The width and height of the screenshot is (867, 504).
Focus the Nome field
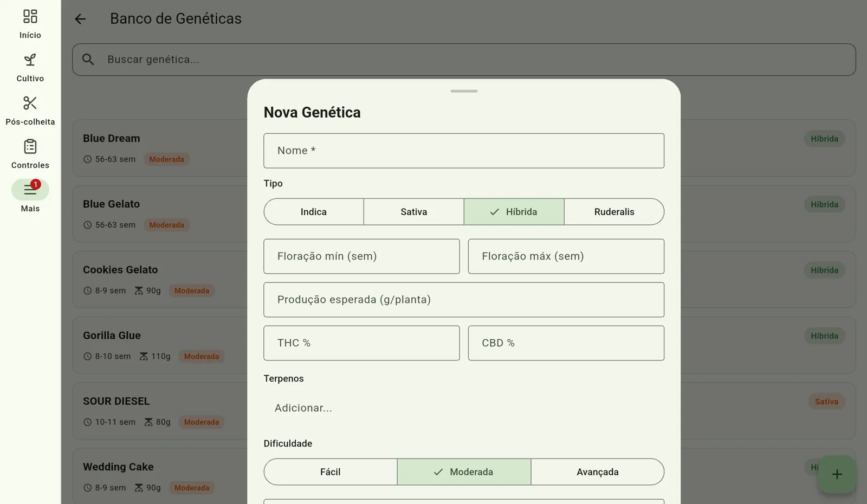[x=464, y=151]
